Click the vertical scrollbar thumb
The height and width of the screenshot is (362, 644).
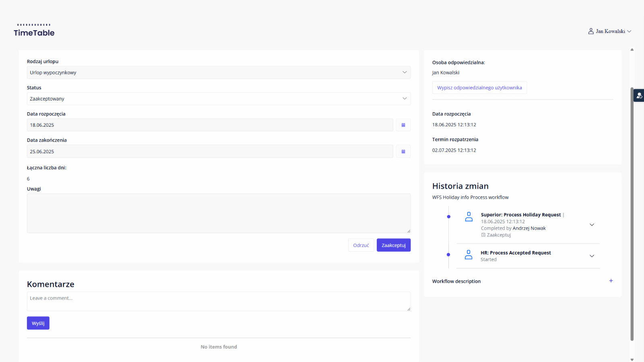(632, 214)
